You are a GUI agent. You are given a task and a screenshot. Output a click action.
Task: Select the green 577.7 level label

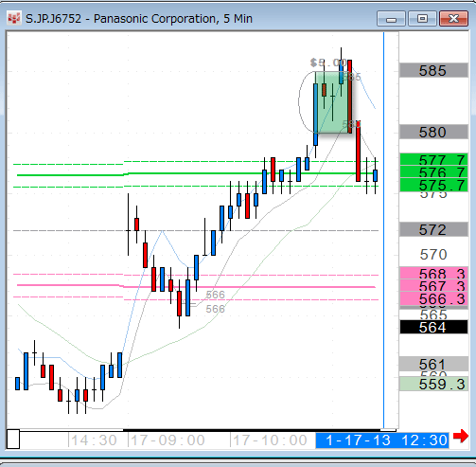[x=433, y=159]
